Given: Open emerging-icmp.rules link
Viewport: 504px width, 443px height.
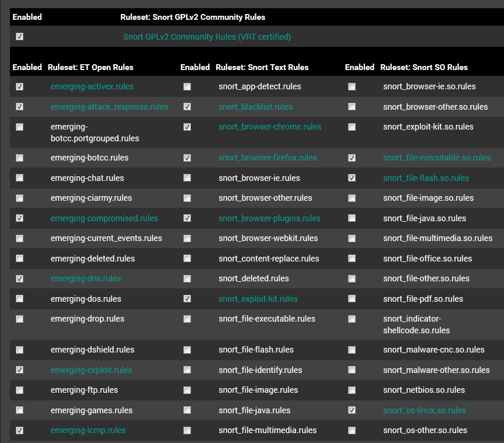Looking at the screenshot, I should (88, 430).
